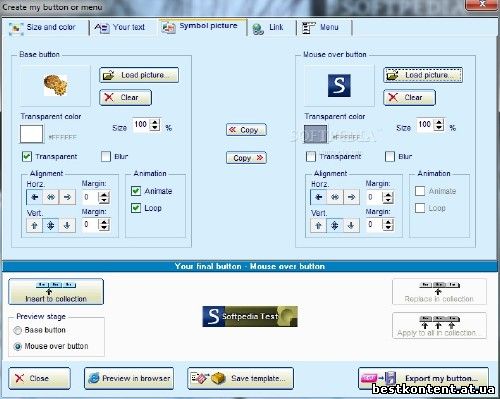Check Loop in Mouse over button
Image resolution: width=500 pixels, height=399 pixels.
point(420,208)
